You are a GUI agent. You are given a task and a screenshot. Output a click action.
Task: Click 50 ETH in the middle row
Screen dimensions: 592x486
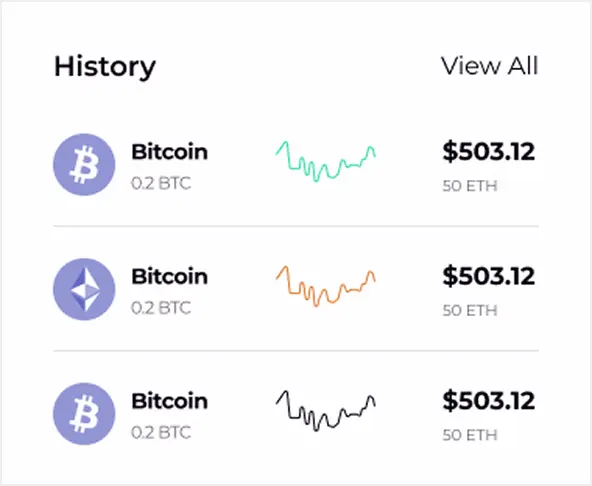coord(470,310)
